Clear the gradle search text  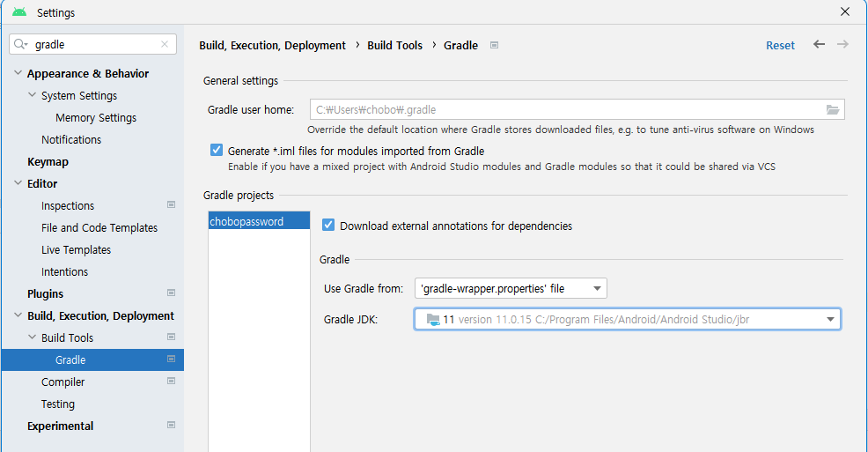coord(165,44)
